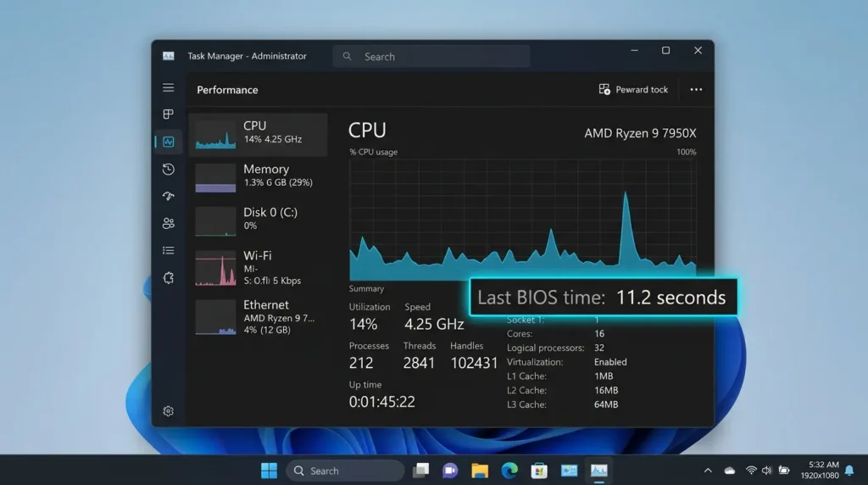Open the Users page icon

(169, 223)
